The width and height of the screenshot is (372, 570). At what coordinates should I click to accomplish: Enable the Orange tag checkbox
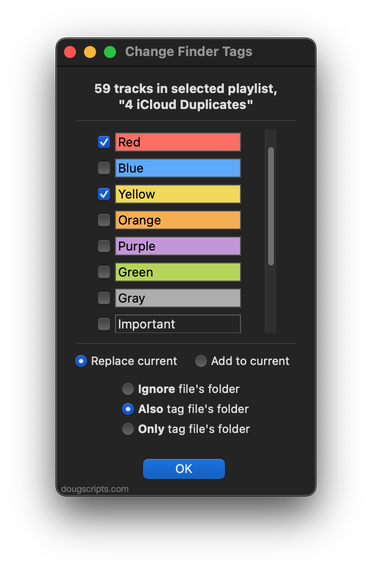point(104,220)
